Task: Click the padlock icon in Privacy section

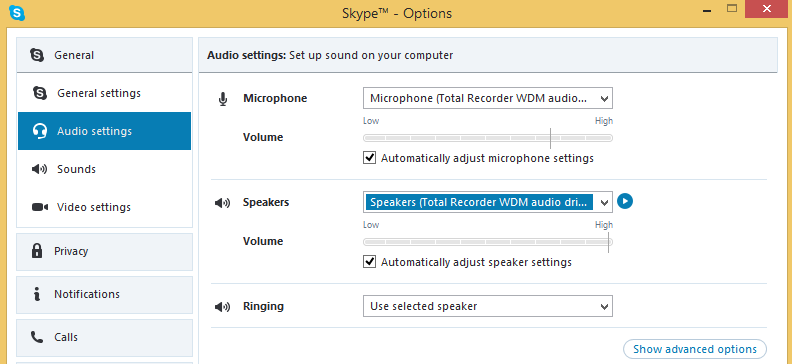Action: [x=37, y=251]
